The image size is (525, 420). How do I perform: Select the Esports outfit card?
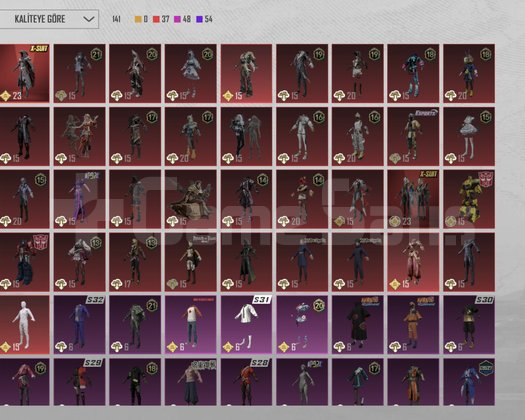coord(413,136)
